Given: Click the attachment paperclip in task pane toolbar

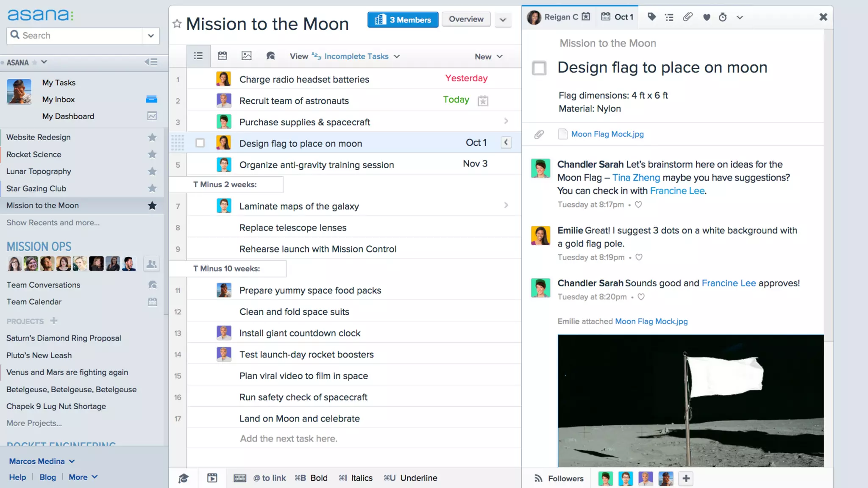Looking at the screenshot, I should tap(687, 17).
